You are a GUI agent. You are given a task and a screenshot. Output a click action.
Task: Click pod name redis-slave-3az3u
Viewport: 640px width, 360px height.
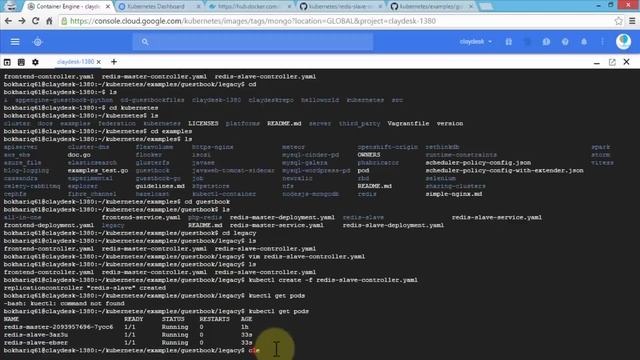(x=36, y=335)
